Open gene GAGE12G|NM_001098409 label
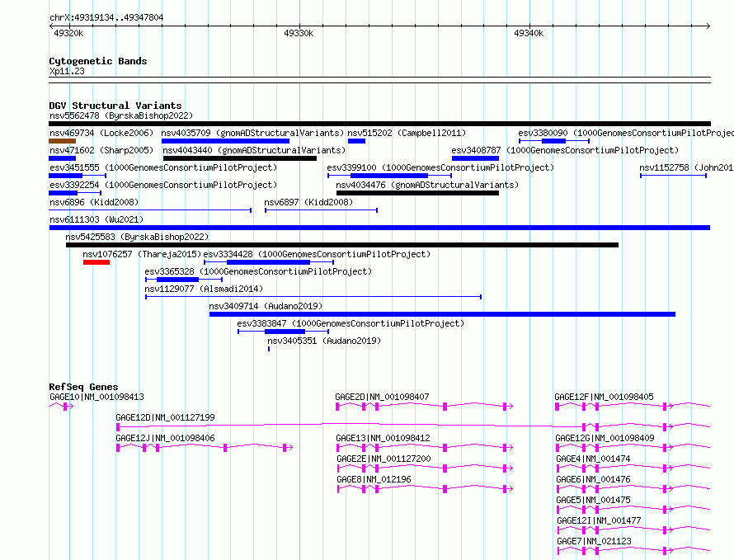 [x=605, y=438]
